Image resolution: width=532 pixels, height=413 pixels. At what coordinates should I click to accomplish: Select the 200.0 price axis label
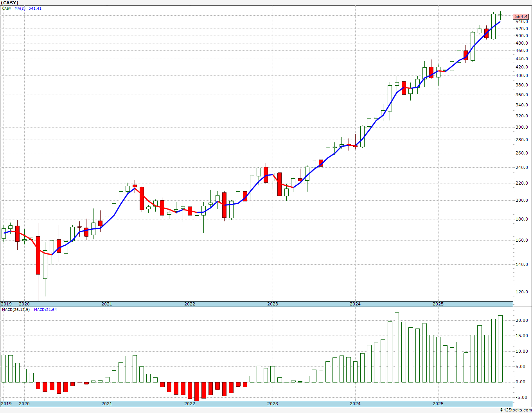(521, 200)
